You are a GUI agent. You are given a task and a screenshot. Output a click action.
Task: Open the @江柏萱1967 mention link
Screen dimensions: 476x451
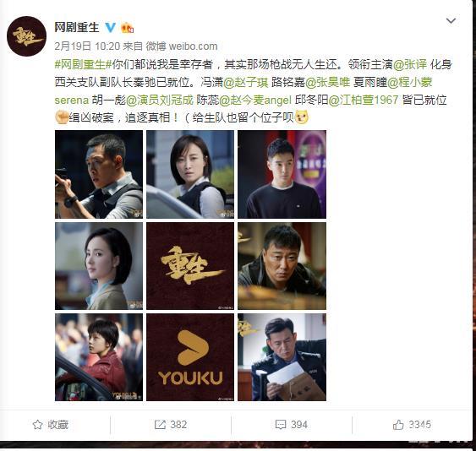[x=363, y=100]
